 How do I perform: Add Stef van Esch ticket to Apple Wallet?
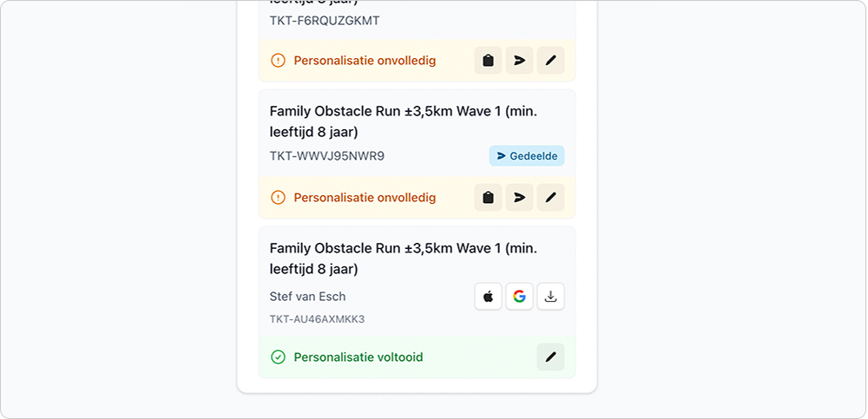click(x=488, y=297)
